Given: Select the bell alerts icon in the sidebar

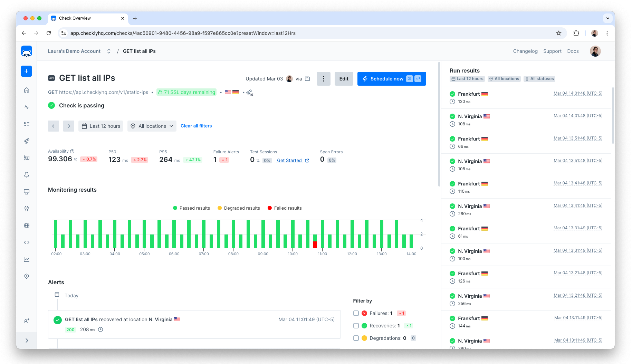Looking at the screenshot, I should click(x=26, y=175).
